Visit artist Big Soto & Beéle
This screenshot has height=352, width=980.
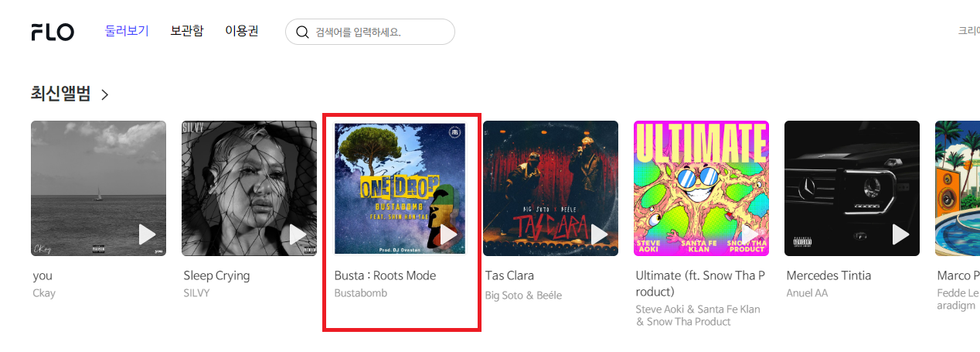pyautogui.click(x=523, y=295)
